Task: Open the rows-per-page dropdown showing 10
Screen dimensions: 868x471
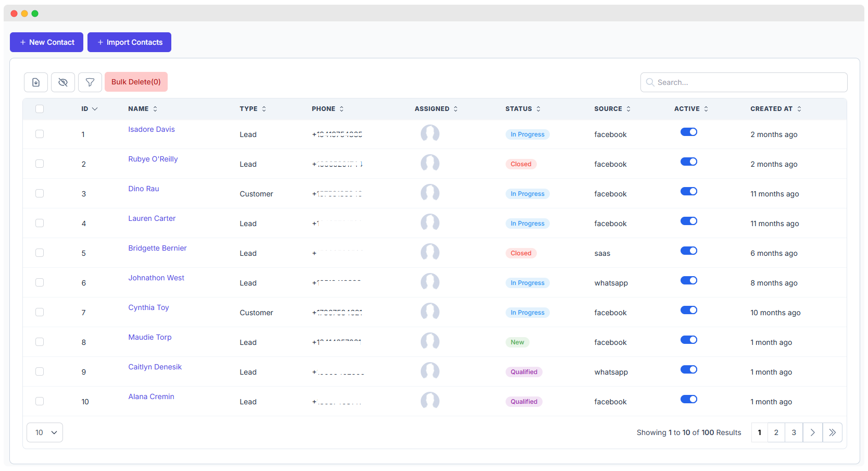Action: [44, 432]
